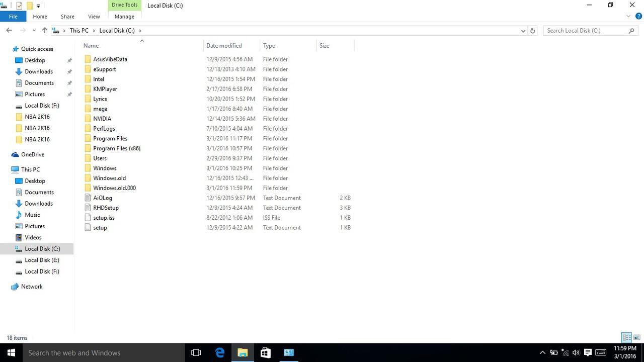Click the Search the web and Windows box
Viewport: 644px width, 362px height.
click(x=103, y=352)
